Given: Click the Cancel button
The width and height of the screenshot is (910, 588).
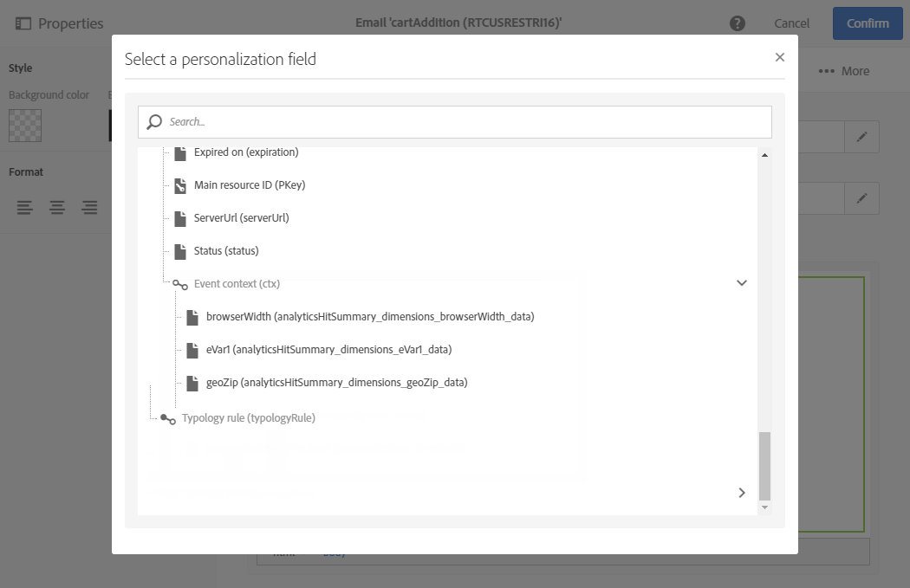Looking at the screenshot, I should point(791,23).
